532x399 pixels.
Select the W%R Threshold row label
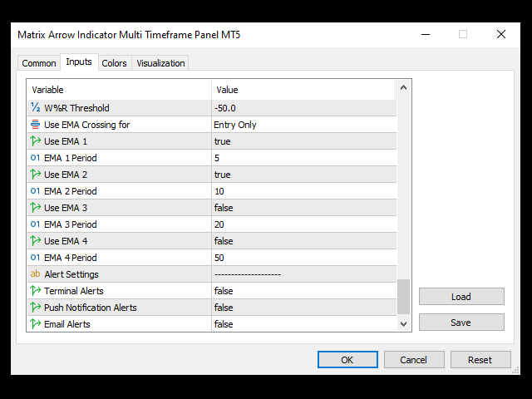pos(76,108)
